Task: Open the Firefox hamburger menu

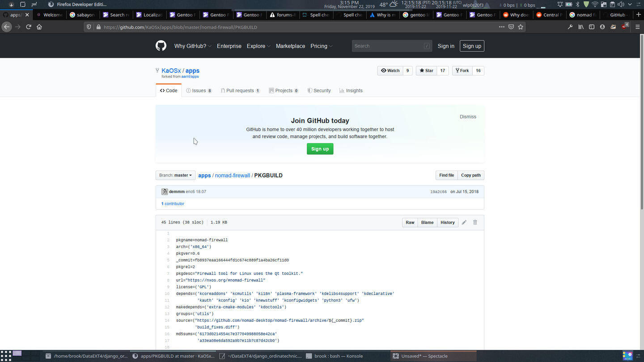Action: point(637,27)
